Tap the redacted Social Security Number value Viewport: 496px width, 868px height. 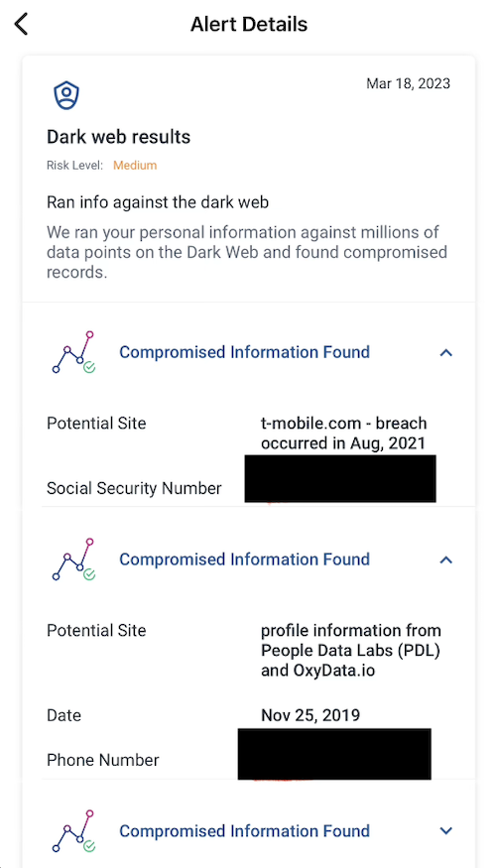(340, 478)
